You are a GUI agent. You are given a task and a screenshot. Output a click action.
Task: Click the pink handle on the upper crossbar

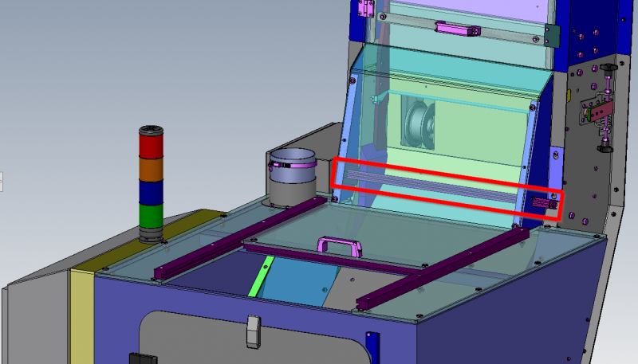[457, 29]
